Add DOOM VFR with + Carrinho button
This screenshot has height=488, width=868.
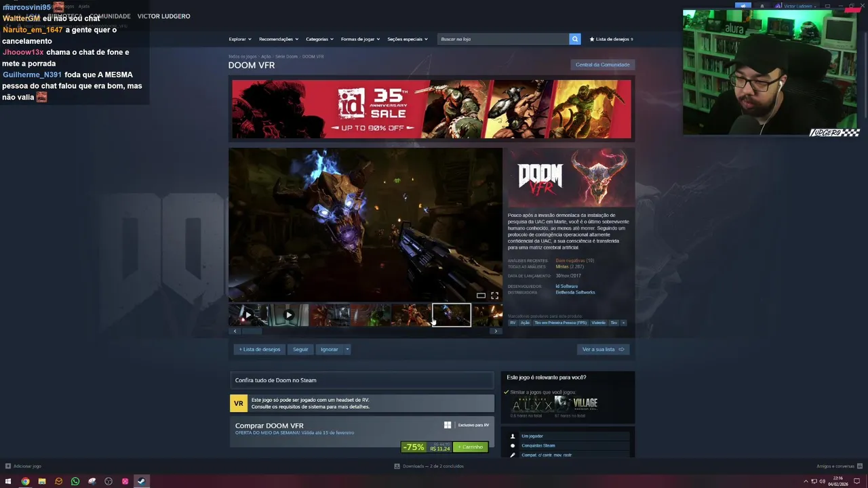point(471,447)
